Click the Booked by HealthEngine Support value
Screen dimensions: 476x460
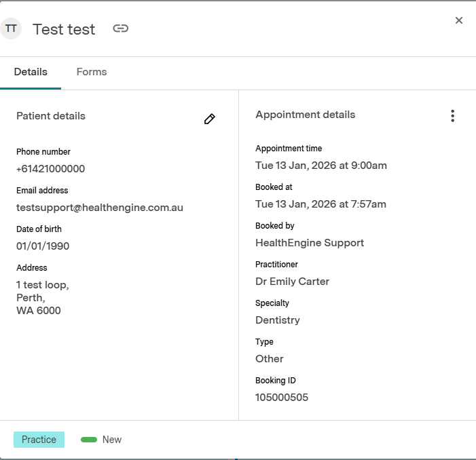[x=310, y=243]
